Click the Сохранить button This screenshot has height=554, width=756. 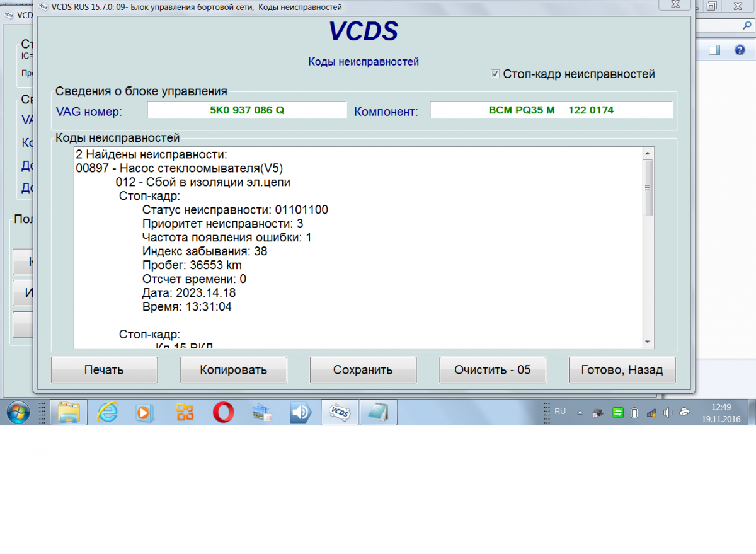pos(363,370)
